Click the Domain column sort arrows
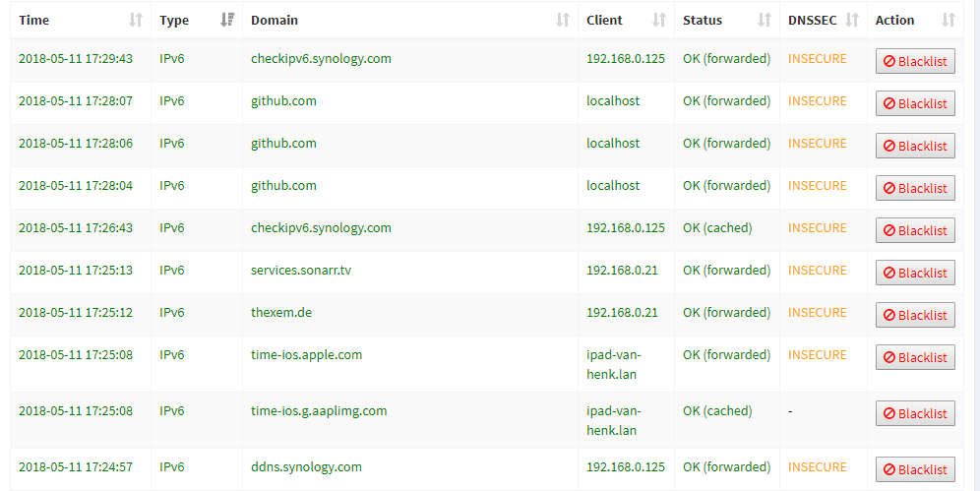Screen dimensions: 980x491 (x=563, y=20)
